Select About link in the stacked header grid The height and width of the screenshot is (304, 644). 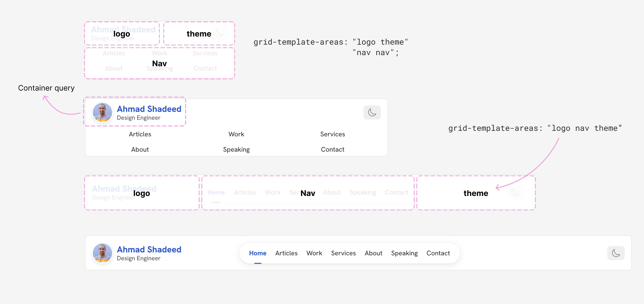point(140,149)
